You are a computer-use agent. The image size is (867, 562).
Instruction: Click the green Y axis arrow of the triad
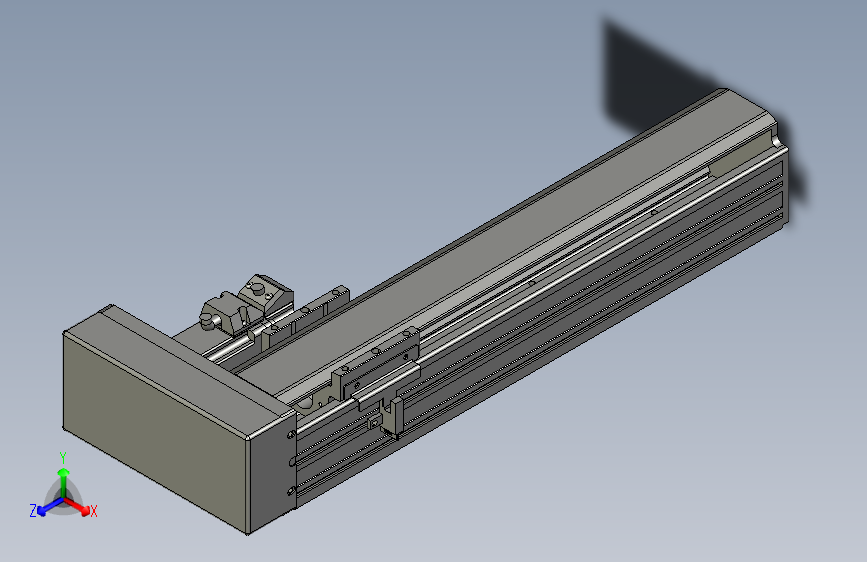point(64,483)
